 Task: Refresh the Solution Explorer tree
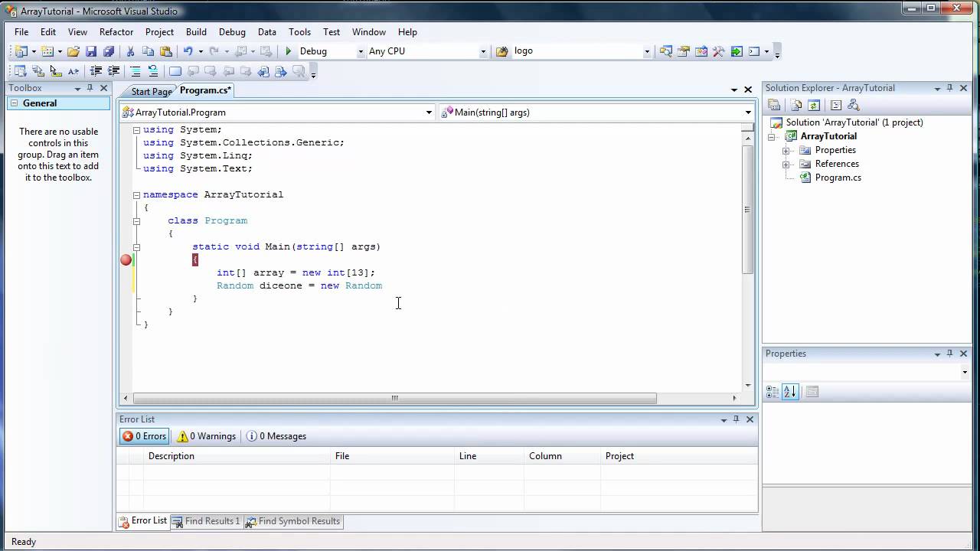point(814,105)
